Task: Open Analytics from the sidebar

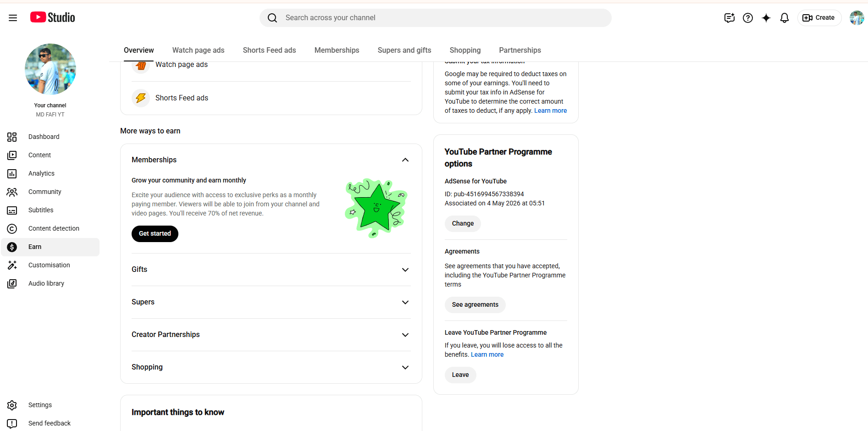Action: pyautogui.click(x=50, y=174)
